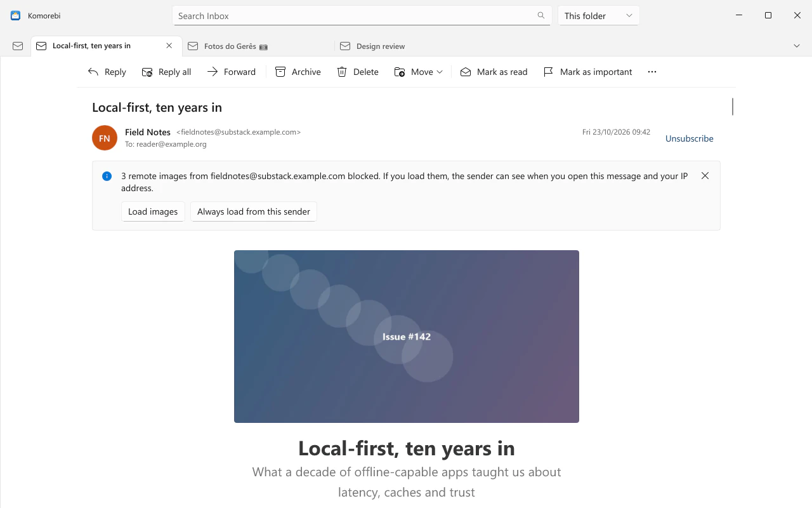This screenshot has width=812, height=508.
Task: Switch to the Design review tab
Action: pyautogui.click(x=410, y=46)
